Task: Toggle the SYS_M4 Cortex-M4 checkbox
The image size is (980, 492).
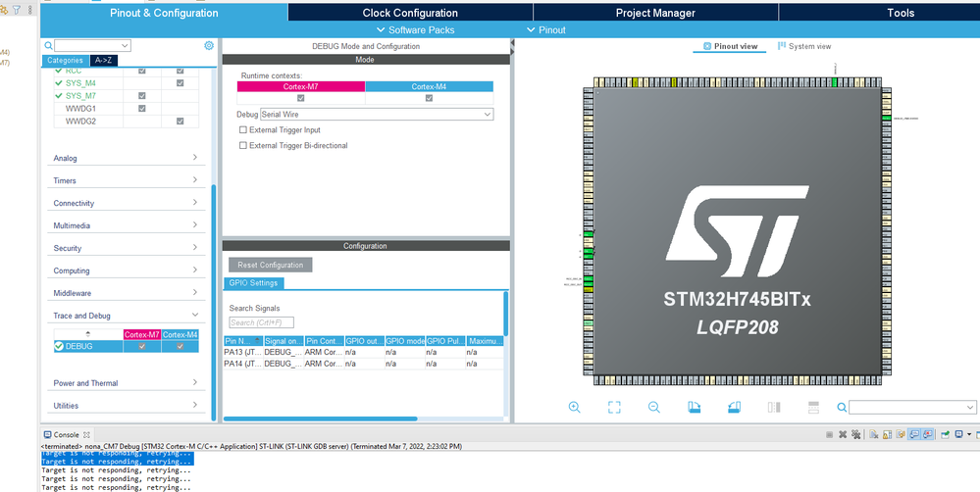Action: pyautogui.click(x=180, y=83)
